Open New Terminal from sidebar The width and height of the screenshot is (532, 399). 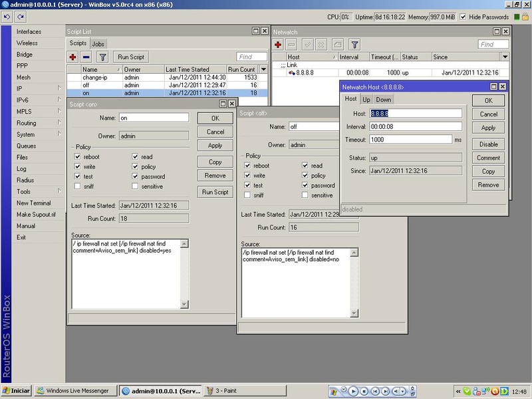tap(33, 203)
